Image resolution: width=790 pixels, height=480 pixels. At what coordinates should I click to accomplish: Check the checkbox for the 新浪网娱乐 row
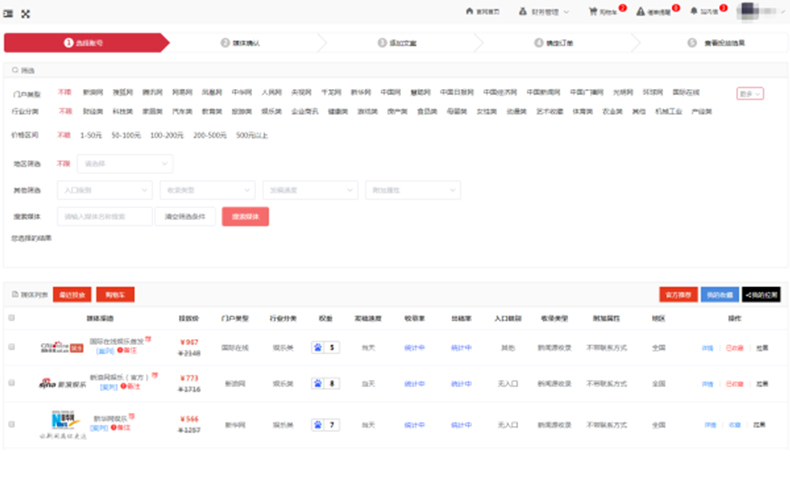pyautogui.click(x=12, y=383)
